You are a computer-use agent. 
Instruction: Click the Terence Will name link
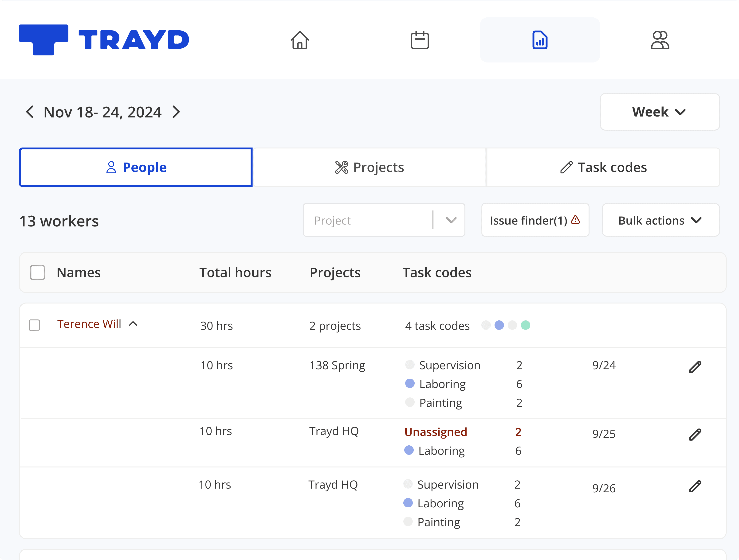(89, 324)
